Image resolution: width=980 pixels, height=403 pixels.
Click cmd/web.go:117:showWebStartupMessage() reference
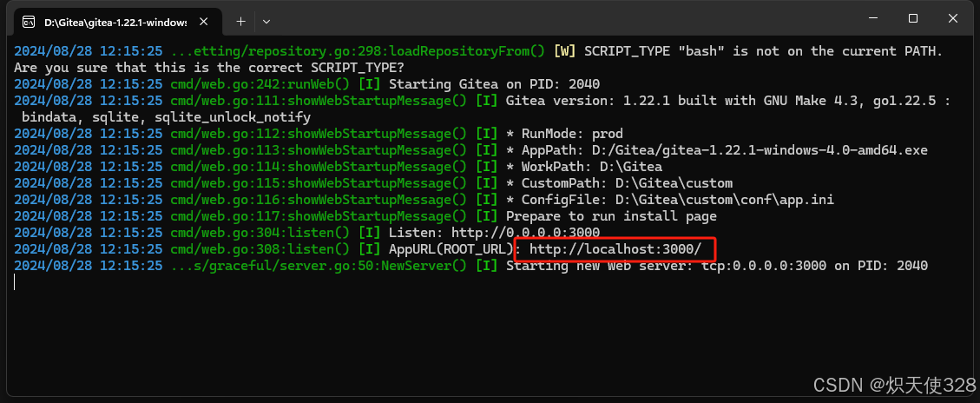pos(319,216)
